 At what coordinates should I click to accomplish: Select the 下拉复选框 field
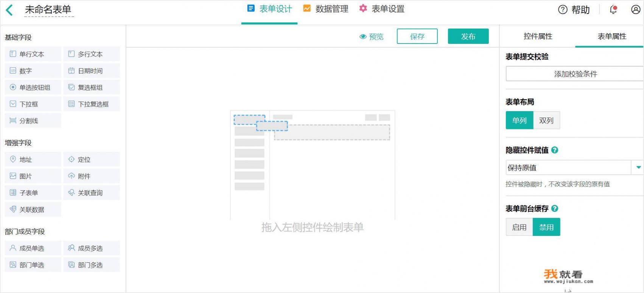click(92, 104)
